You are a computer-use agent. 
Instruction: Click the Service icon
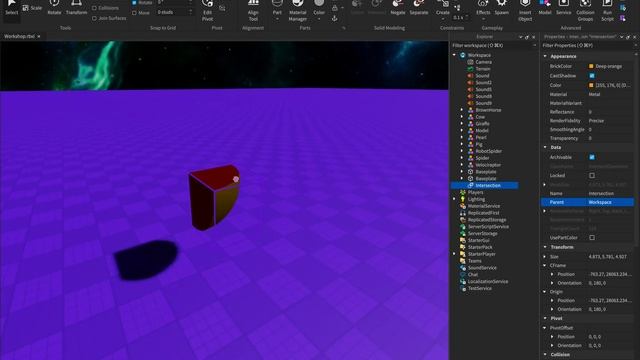[x=564, y=7]
